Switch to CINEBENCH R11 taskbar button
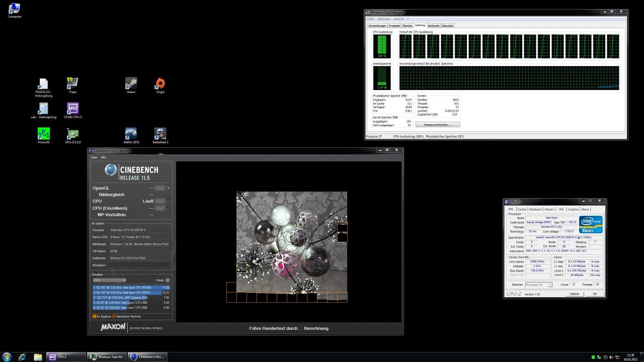The height and width of the screenshot is (362, 644). 147,357
